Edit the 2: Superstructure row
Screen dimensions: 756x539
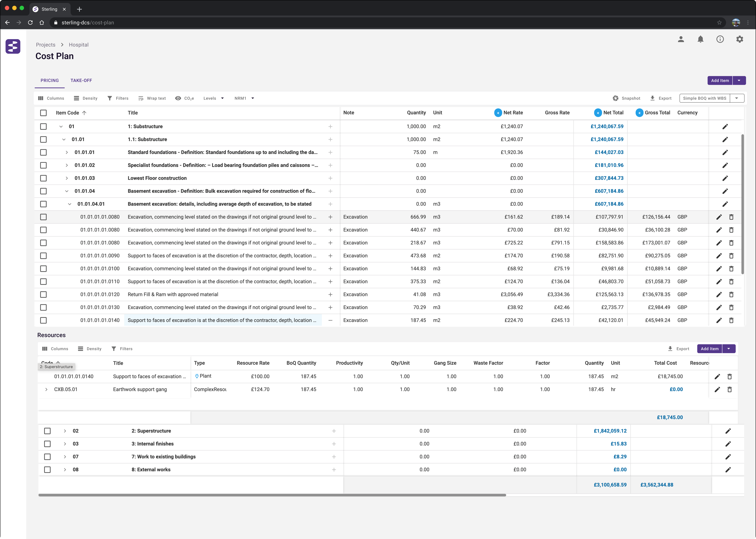[728, 431]
